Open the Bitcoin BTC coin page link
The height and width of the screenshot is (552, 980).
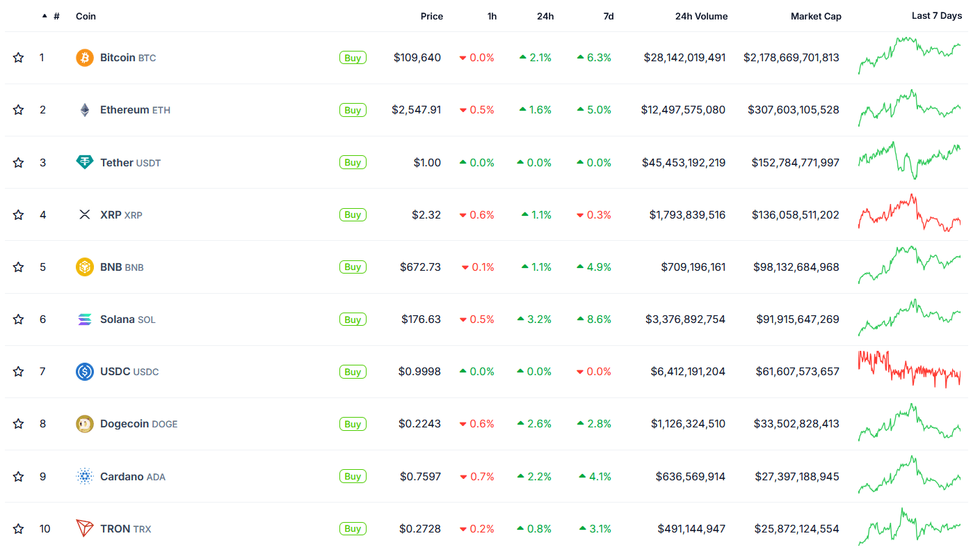pos(128,58)
